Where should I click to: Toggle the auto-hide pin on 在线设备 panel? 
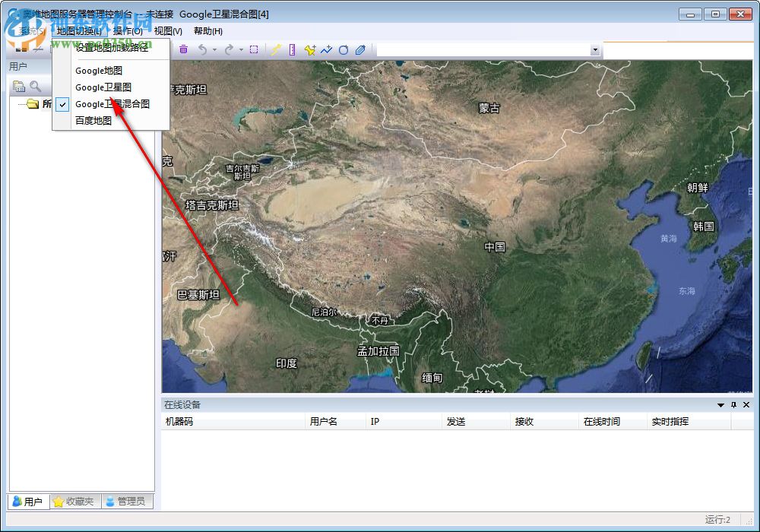click(x=733, y=405)
